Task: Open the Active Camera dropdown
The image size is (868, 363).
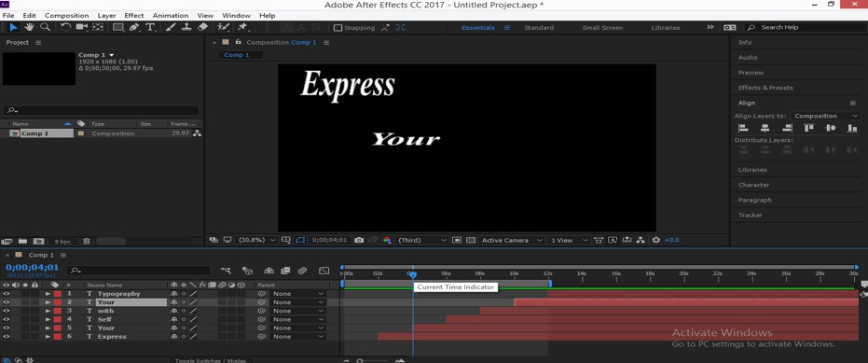Action: point(512,240)
